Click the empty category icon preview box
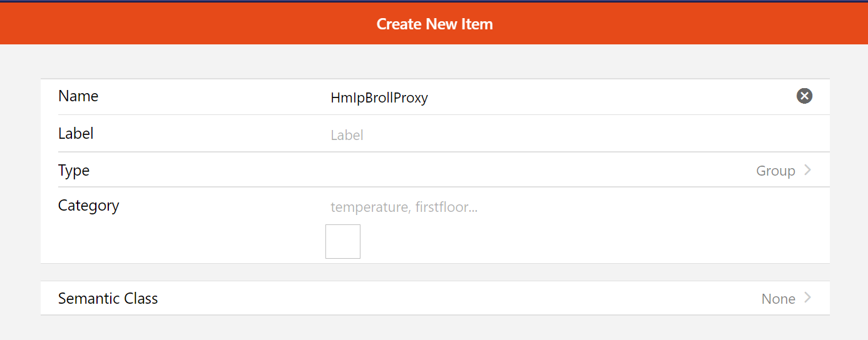The width and height of the screenshot is (868, 340). [x=343, y=241]
